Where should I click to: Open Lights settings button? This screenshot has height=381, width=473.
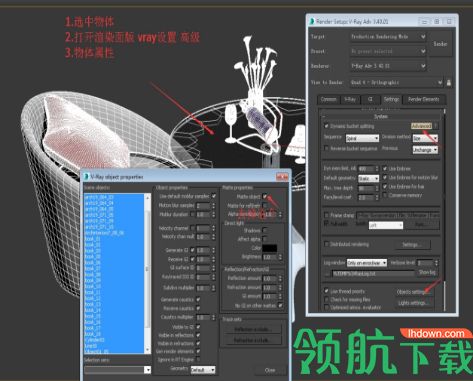pyautogui.click(x=413, y=303)
